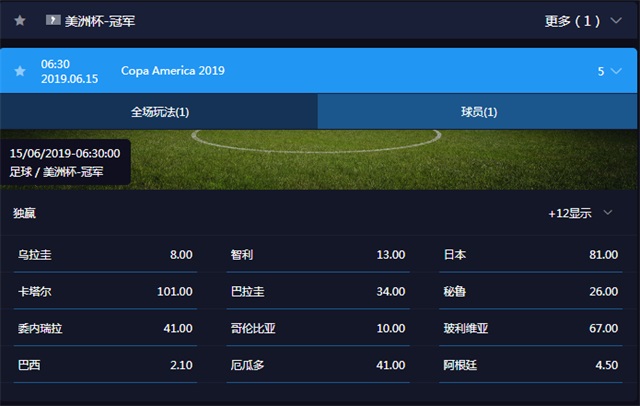Switch to the 全场玩法(1) tab
640x406 pixels.
pyautogui.click(x=159, y=112)
